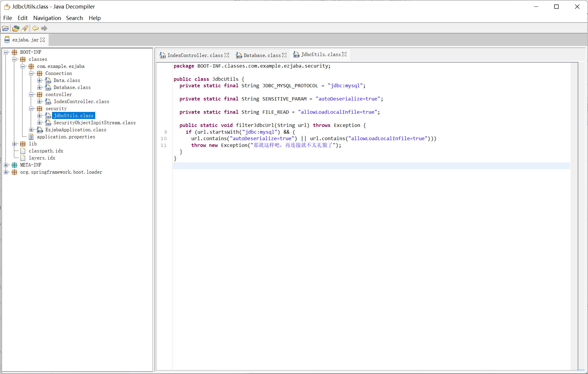Open the Search menu
The width and height of the screenshot is (588, 374).
74,18
